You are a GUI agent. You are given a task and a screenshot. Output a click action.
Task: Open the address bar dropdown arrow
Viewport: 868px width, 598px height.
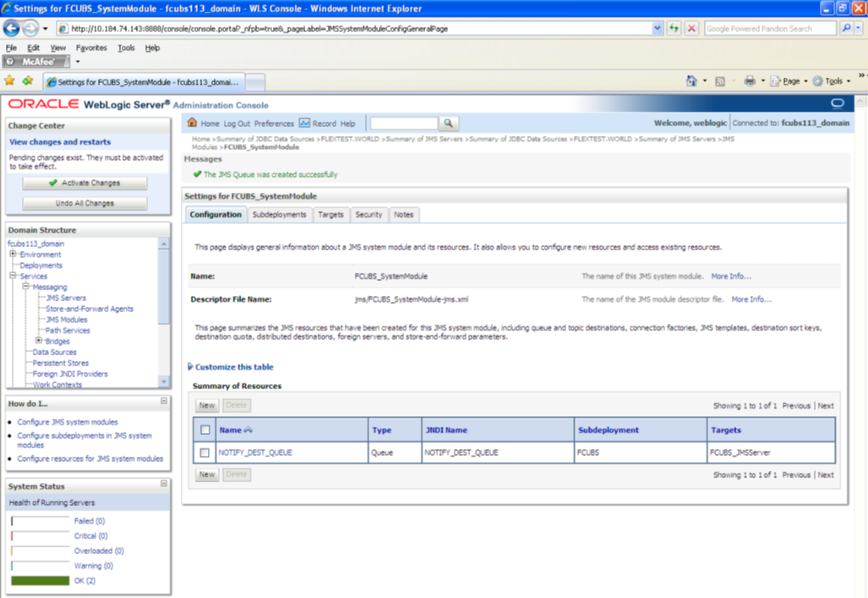[x=657, y=28]
